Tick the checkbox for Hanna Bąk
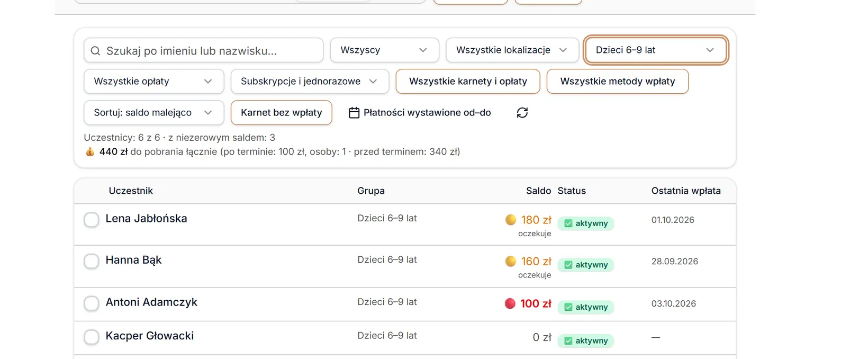This screenshot has height=359, width=868. [x=92, y=261]
